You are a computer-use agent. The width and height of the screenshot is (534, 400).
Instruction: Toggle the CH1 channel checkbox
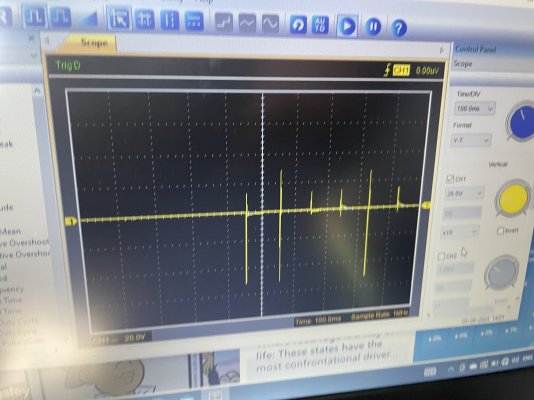coord(450,179)
